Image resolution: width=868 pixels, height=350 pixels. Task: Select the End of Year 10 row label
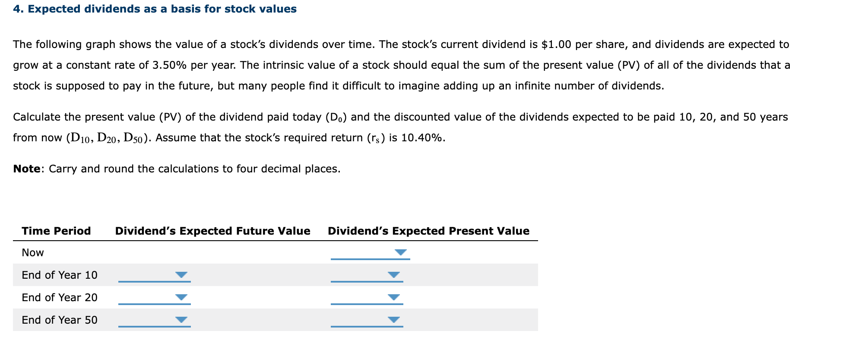pos(59,275)
